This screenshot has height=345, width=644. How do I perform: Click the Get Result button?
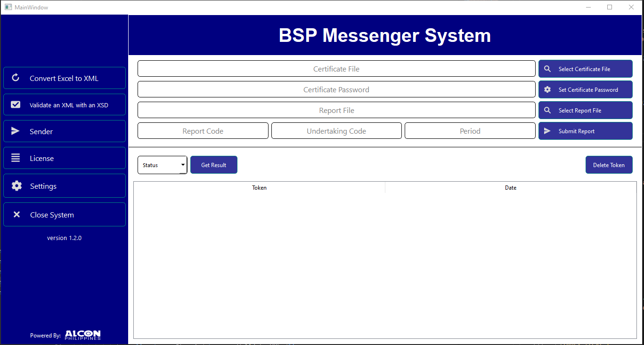(213, 165)
